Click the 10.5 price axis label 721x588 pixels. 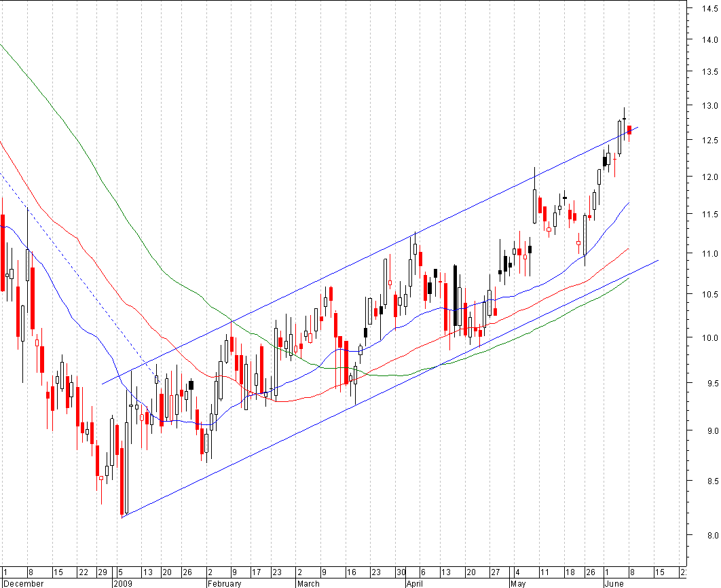[709, 295]
